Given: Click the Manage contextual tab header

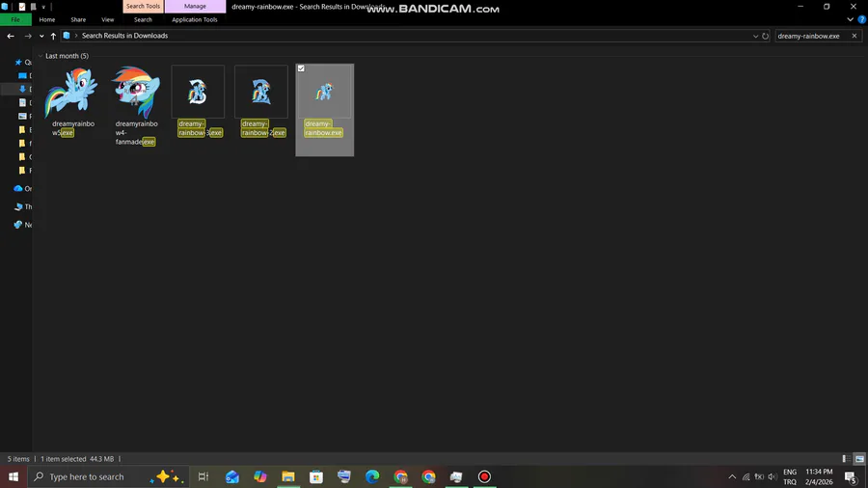Looking at the screenshot, I should pyautogui.click(x=195, y=6).
